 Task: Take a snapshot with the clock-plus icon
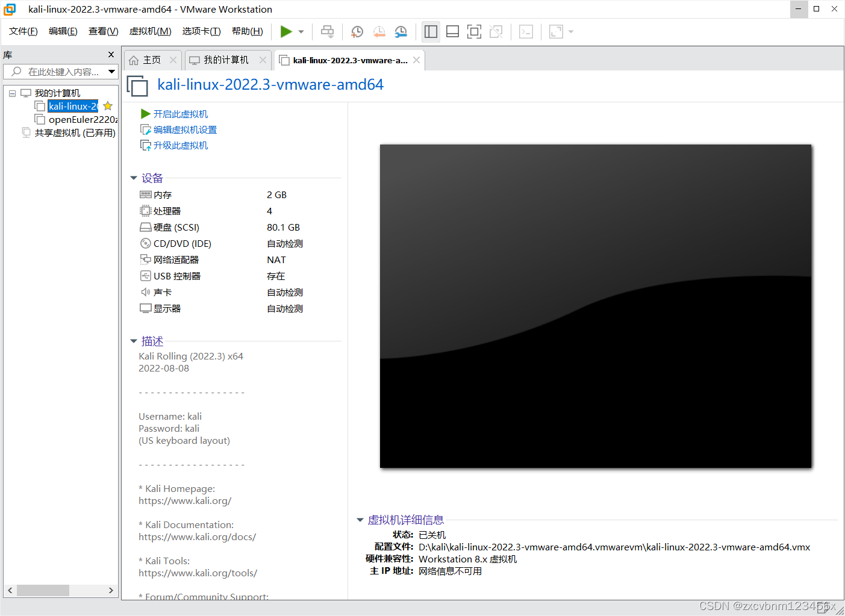coord(357,31)
